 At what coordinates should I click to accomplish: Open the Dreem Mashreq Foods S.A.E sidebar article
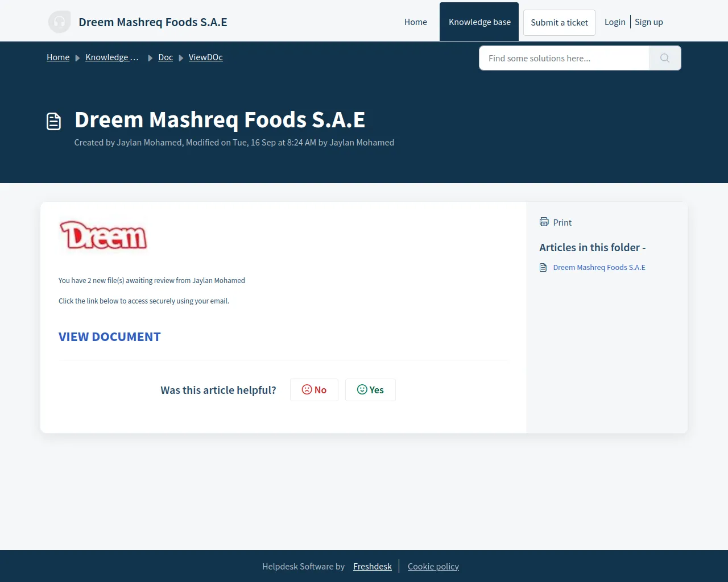pyautogui.click(x=599, y=268)
